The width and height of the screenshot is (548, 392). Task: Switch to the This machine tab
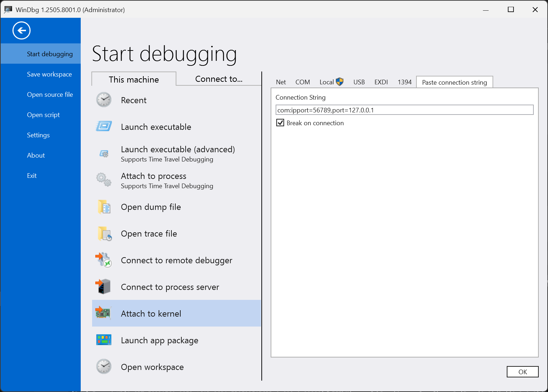(134, 79)
